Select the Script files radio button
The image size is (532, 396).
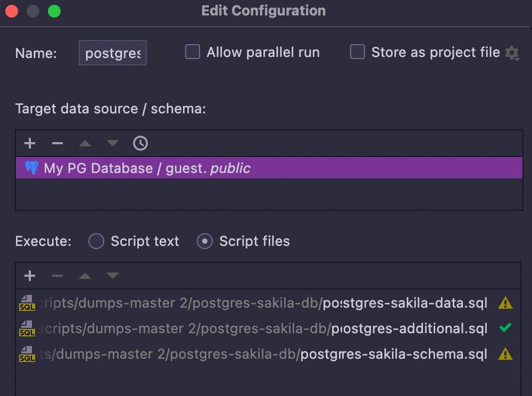coord(205,241)
